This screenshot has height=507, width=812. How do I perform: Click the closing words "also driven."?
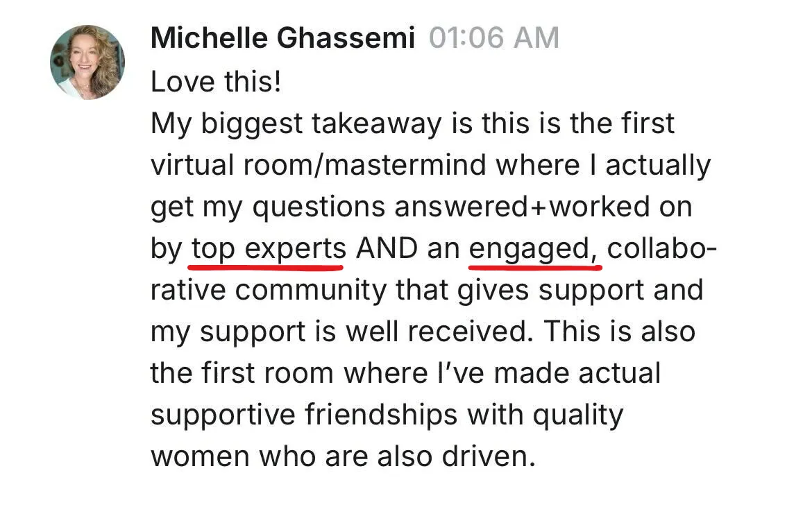pyautogui.click(x=456, y=457)
